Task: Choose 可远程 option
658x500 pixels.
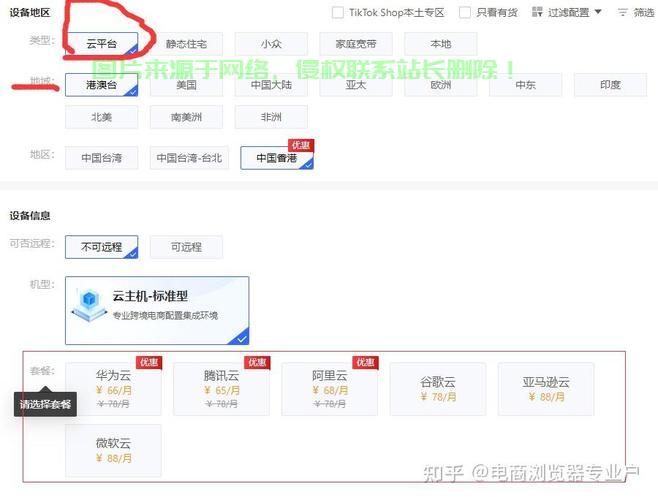Action: pos(186,247)
